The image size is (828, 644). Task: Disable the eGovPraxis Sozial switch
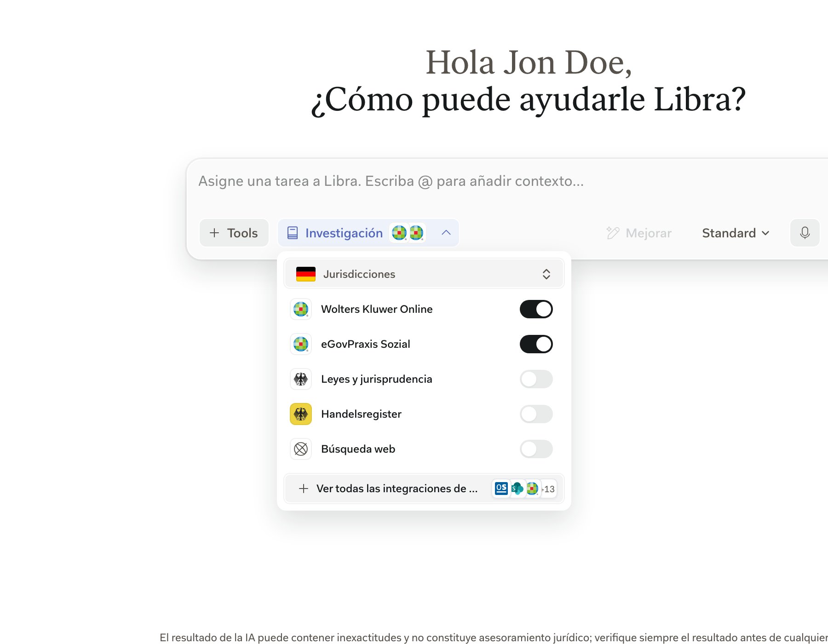[536, 344]
